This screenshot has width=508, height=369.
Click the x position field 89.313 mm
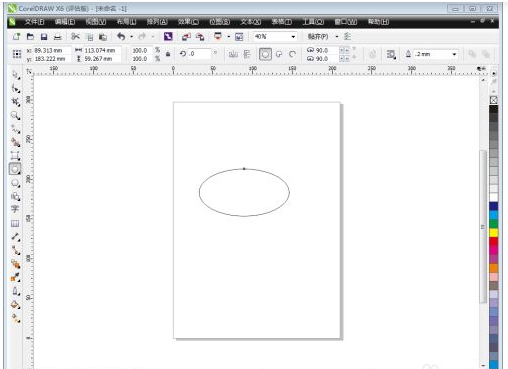coord(52,50)
